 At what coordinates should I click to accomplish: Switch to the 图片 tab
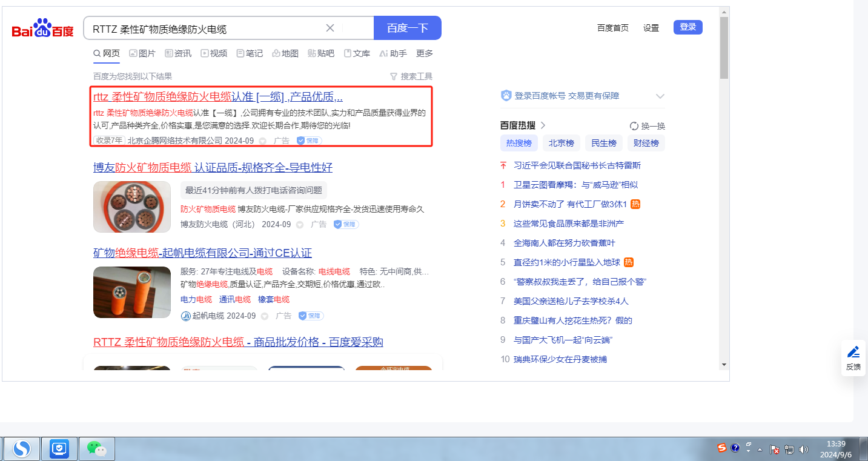[x=142, y=53]
